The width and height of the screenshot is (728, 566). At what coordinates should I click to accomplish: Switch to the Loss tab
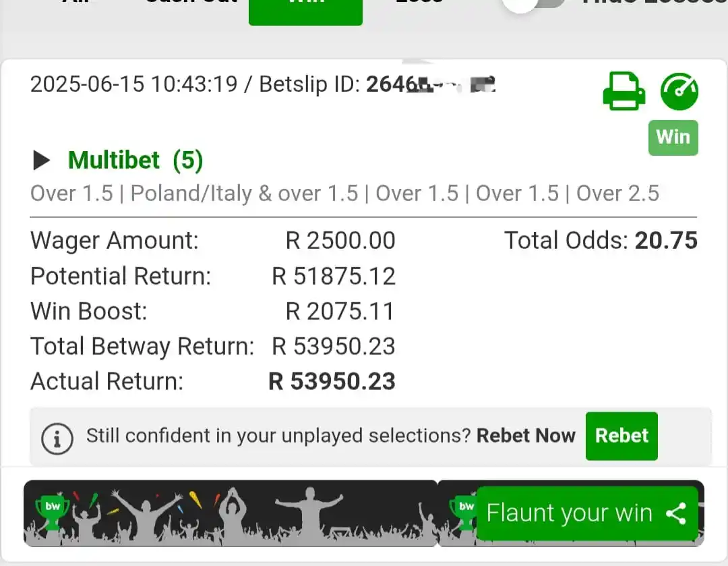click(x=419, y=3)
